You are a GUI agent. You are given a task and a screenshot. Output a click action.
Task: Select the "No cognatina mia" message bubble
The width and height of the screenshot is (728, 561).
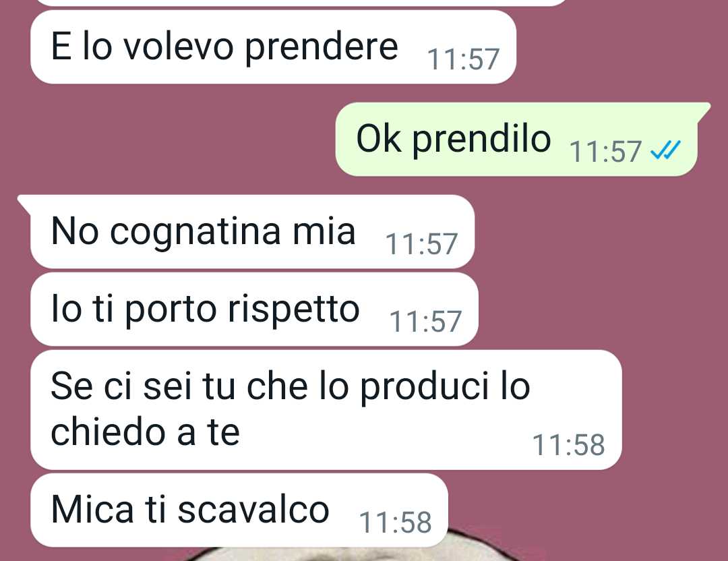[253, 231]
